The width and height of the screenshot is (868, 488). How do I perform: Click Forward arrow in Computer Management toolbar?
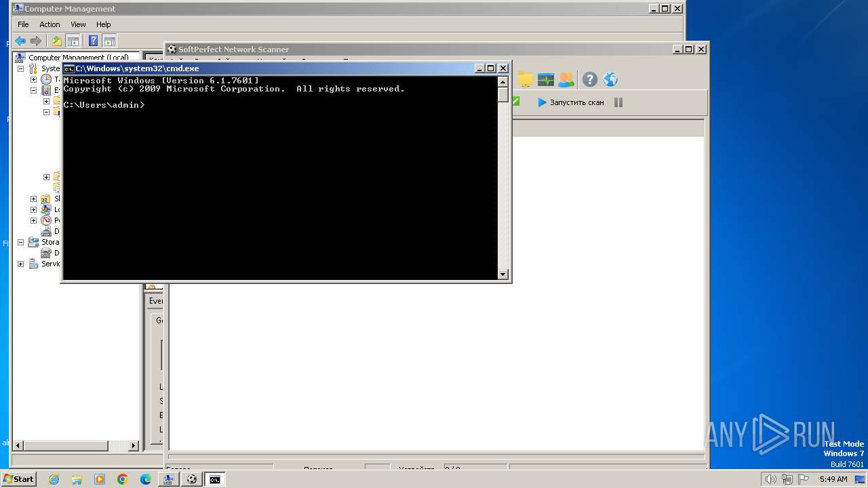coord(36,41)
